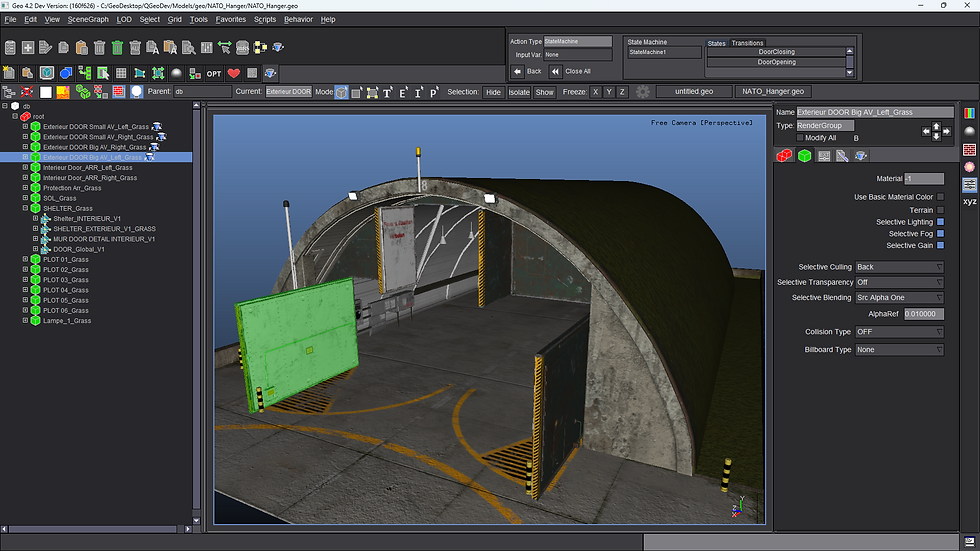Screen dimensions: 980x551
Task: Switch to the NATO_Hanger.geo file button
Action: click(773, 91)
